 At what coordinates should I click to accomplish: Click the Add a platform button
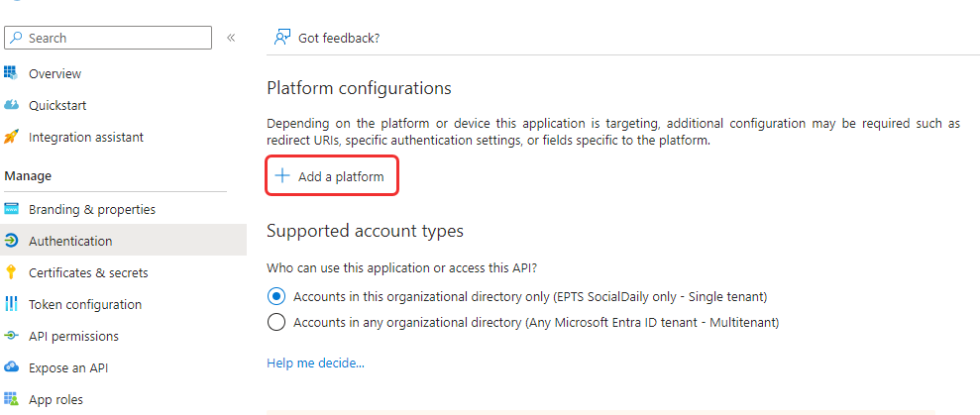pos(331,176)
